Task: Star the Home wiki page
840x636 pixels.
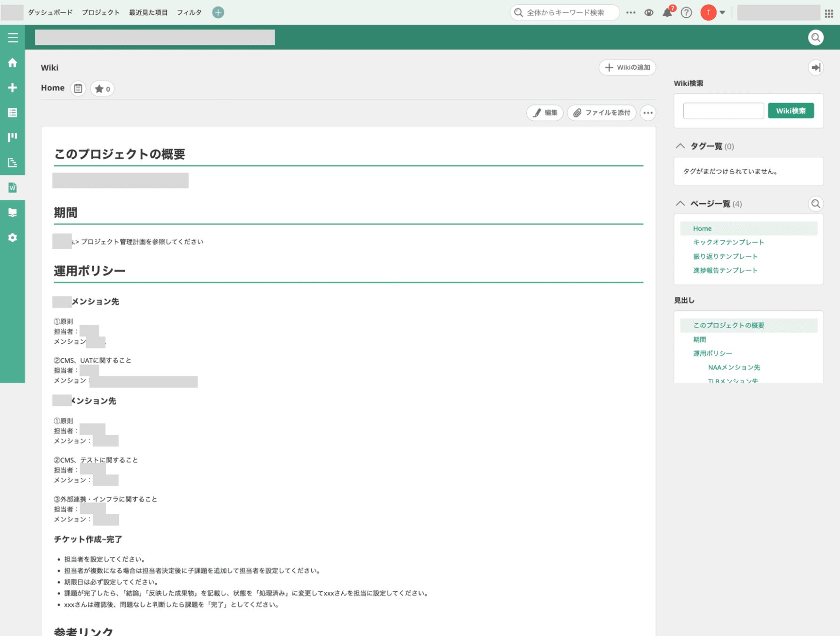Action: click(x=102, y=89)
